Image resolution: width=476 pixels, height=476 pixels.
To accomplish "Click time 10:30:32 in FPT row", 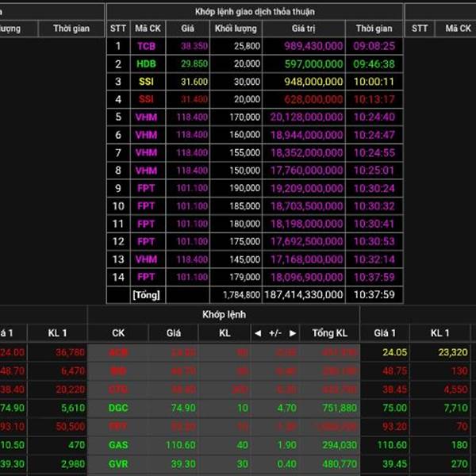I will point(374,206).
